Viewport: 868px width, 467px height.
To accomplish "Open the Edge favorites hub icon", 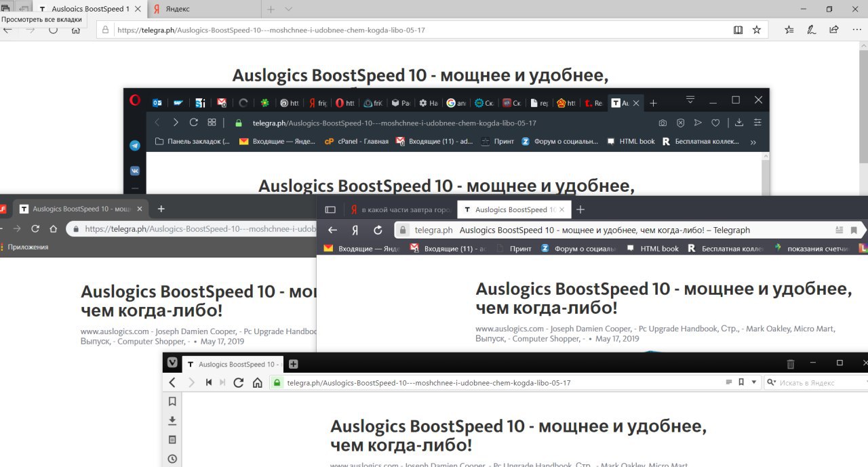I will click(x=789, y=30).
